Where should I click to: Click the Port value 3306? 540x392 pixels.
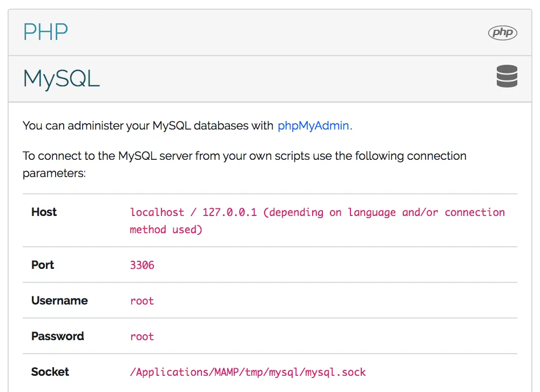tap(142, 265)
